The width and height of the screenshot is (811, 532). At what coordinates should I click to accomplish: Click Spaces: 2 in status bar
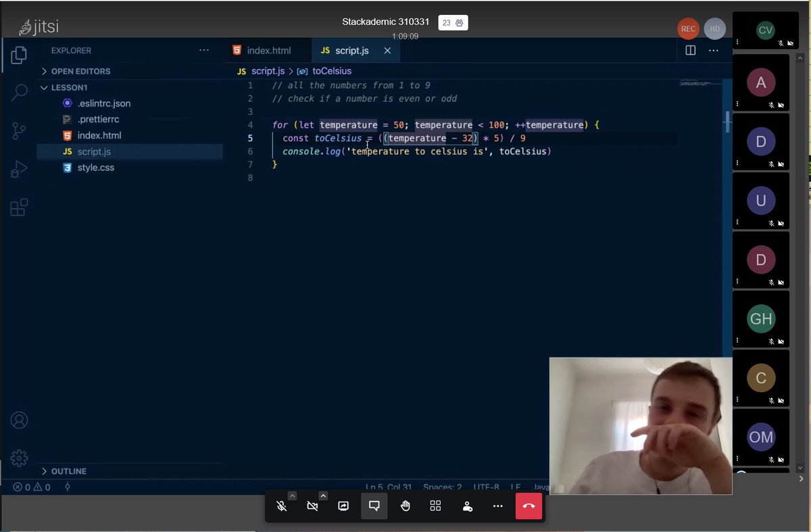pos(443,487)
